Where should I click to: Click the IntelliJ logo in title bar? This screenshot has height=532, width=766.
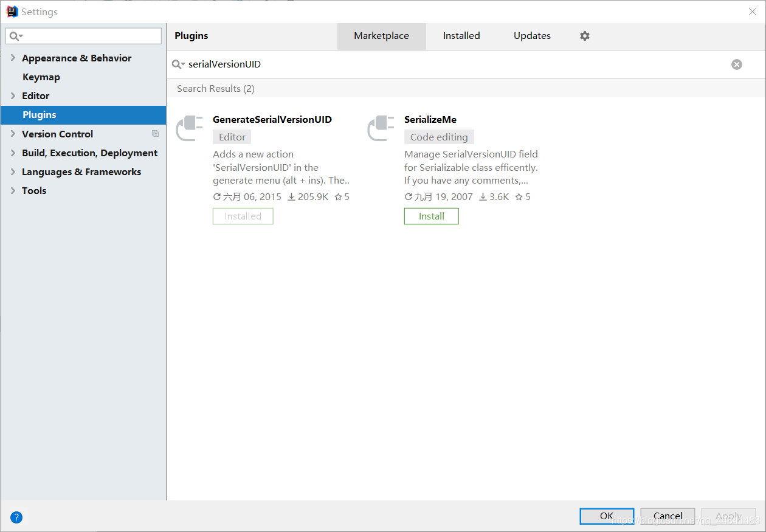click(x=12, y=12)
